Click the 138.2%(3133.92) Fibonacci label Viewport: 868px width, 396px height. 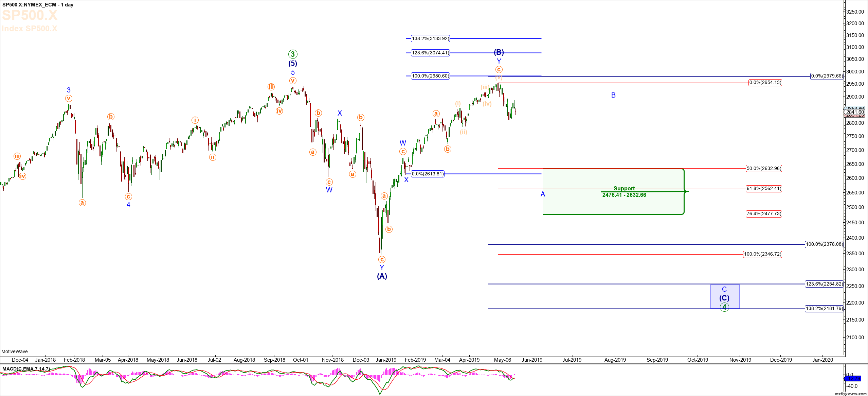430,38
